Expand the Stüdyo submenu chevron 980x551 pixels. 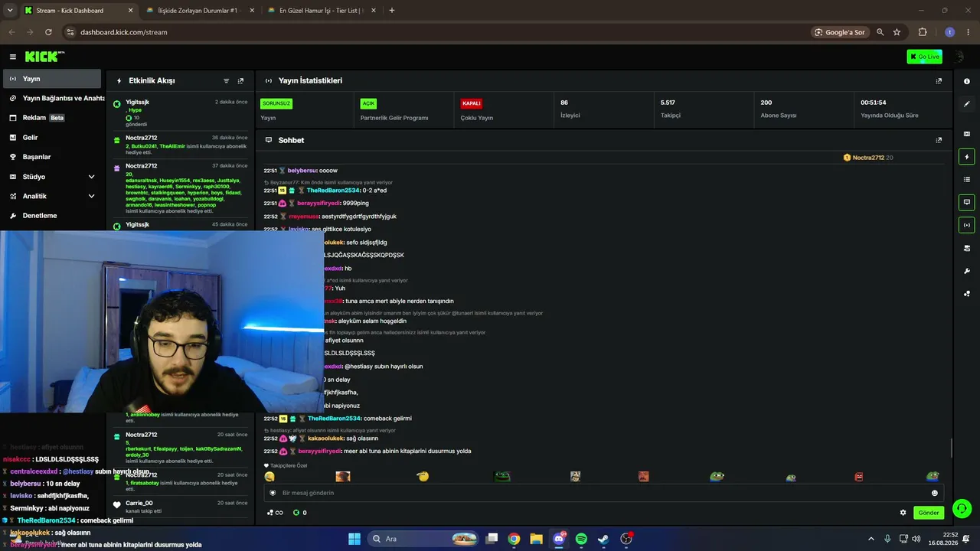(x=91, y=177)
